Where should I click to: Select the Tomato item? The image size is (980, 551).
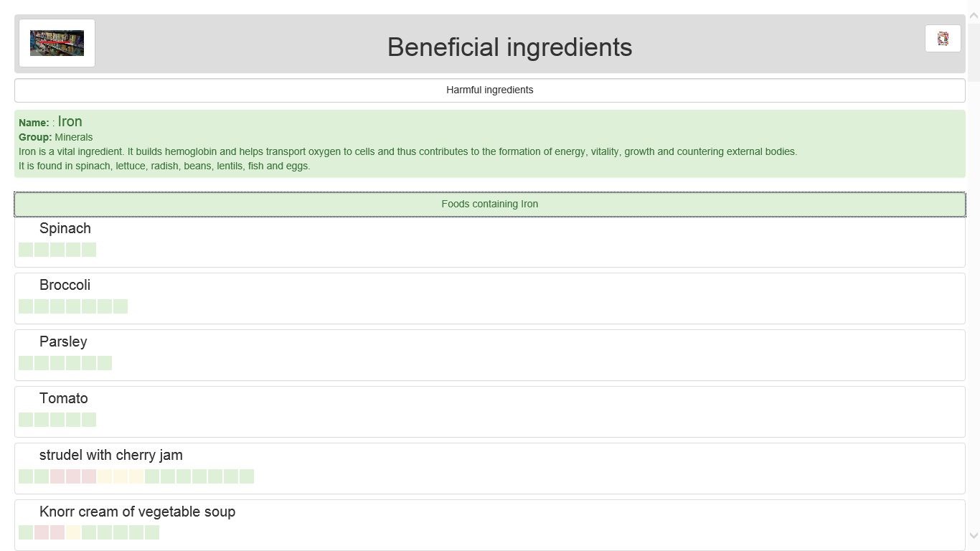[x=64, y=399]
